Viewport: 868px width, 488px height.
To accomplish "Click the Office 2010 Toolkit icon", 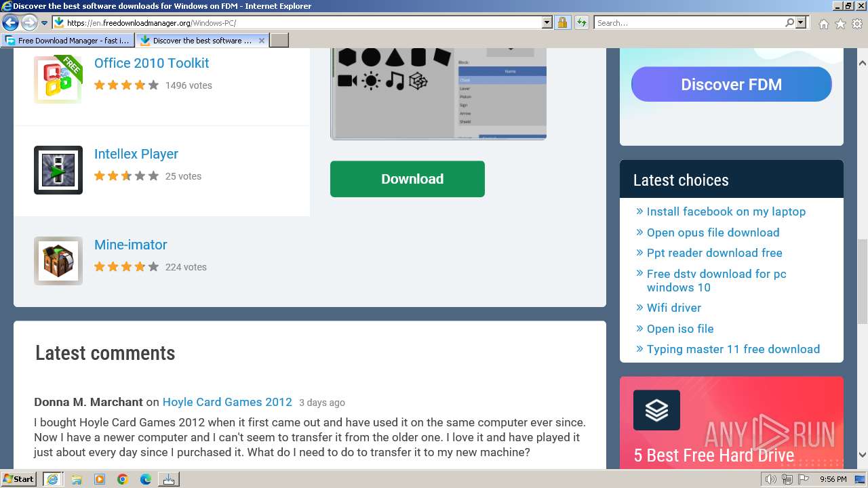I will point(58,79).
